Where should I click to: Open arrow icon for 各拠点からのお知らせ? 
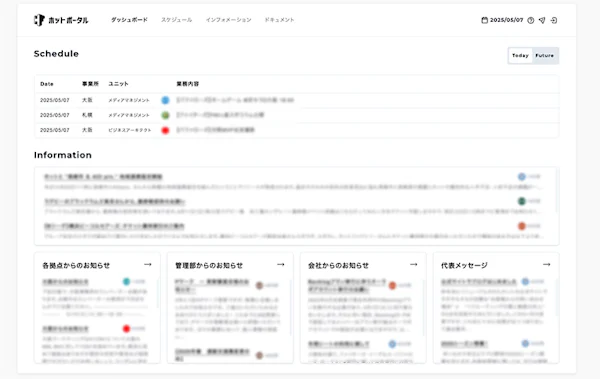pos(148,265)
